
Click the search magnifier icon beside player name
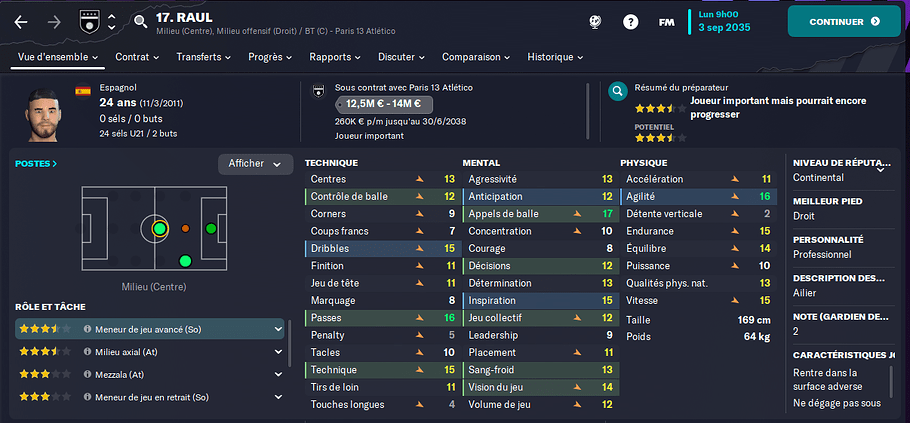pos(140,22)
